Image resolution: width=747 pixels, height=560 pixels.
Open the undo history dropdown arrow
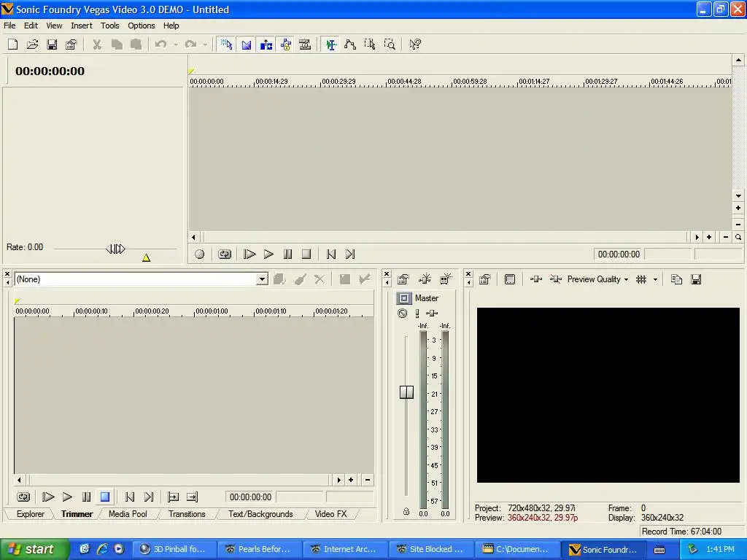[x=176, y=44]
